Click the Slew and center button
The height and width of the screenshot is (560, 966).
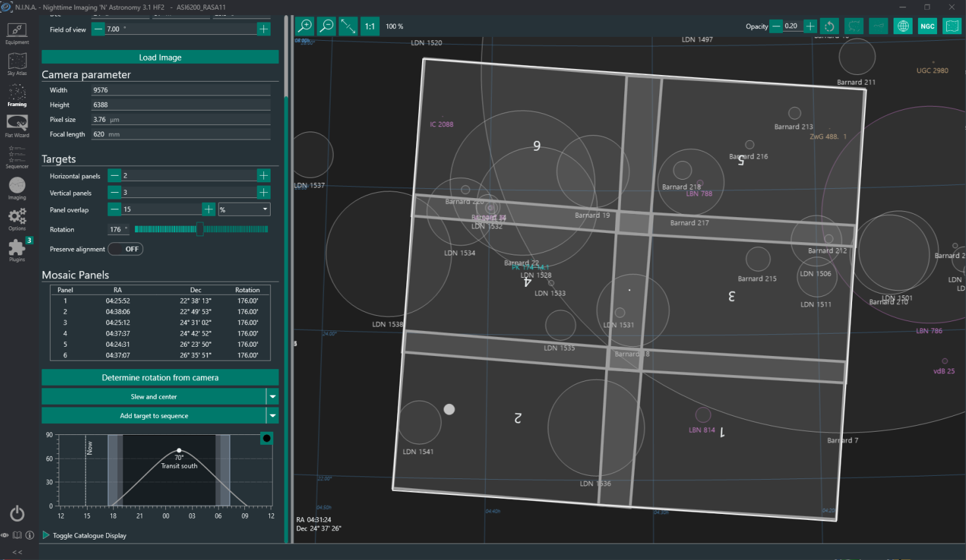click(x=153, y=397)
